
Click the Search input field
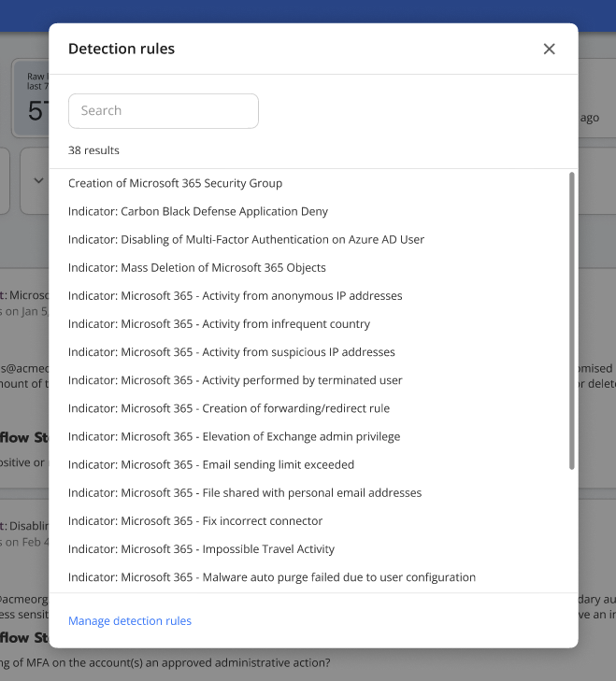[x=164, y=111]
